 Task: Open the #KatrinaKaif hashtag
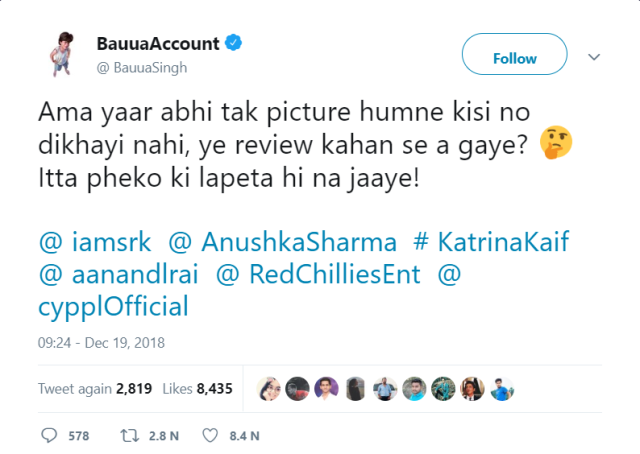491,241
